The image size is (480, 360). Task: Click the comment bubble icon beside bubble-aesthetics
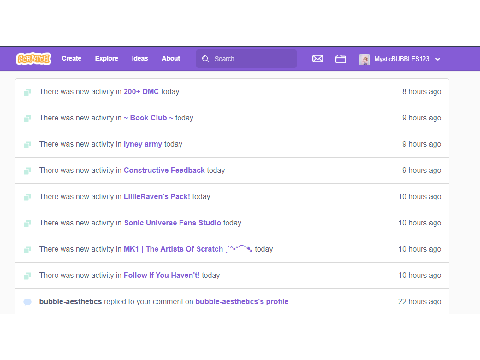click(x=27, y=302)
